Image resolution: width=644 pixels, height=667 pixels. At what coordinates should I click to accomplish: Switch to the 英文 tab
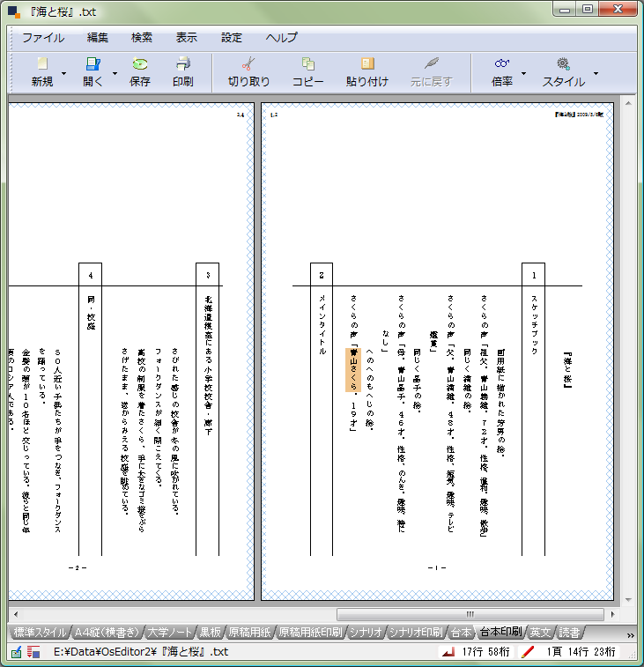pyautogui.click(x=540, y=633)
